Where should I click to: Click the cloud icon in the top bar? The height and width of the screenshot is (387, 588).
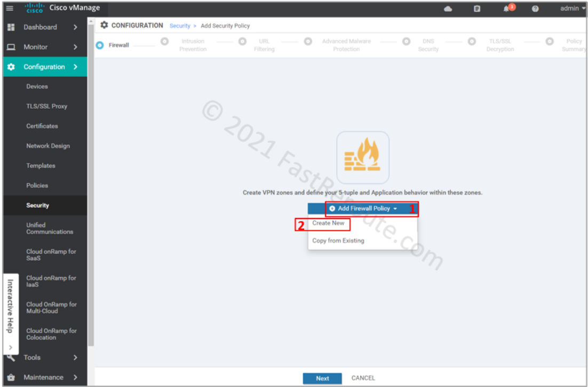tap(448, 8)
